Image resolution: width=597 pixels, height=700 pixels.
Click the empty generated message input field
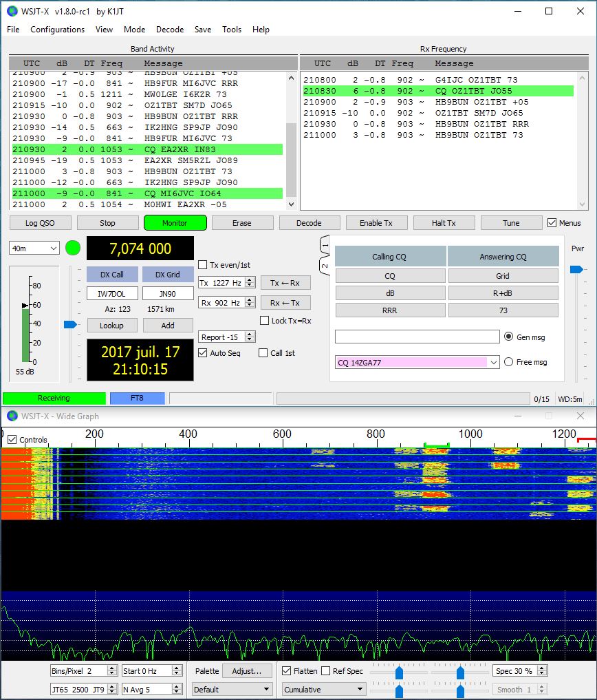[x=417, y=337]
